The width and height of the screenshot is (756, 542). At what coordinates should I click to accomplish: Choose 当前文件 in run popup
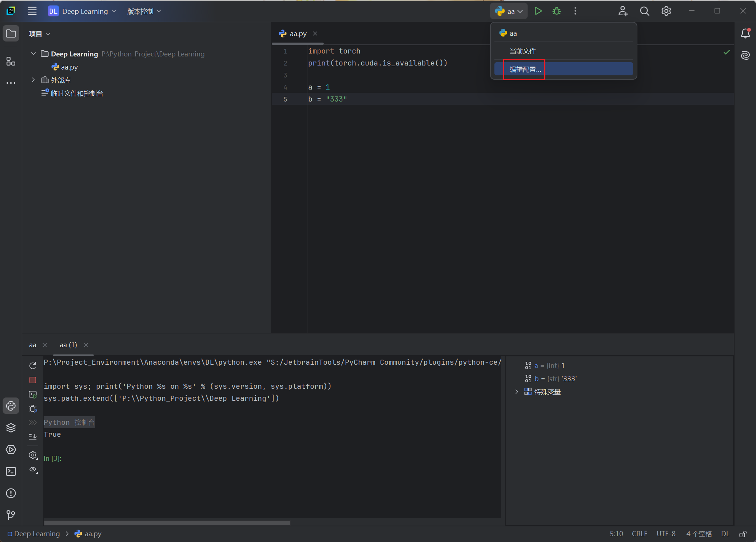coord(564,51)
